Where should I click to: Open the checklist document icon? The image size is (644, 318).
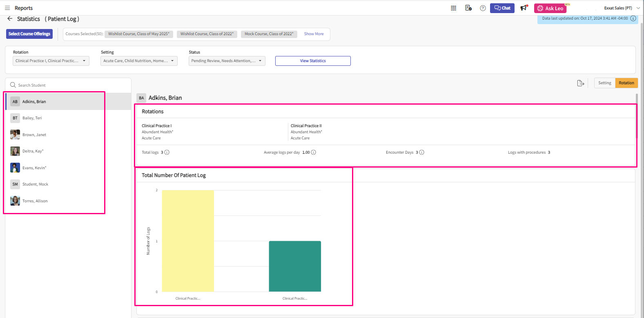point(468,8)
